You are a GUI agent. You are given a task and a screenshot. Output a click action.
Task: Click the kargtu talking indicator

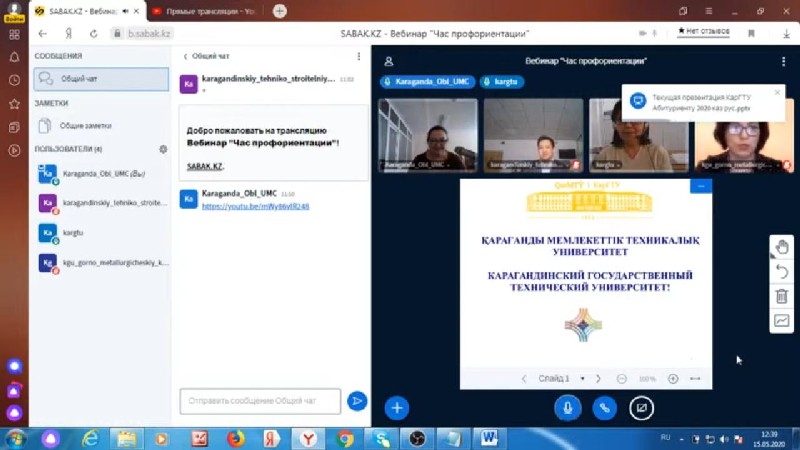pyautogui.click(x=502, y=82)
